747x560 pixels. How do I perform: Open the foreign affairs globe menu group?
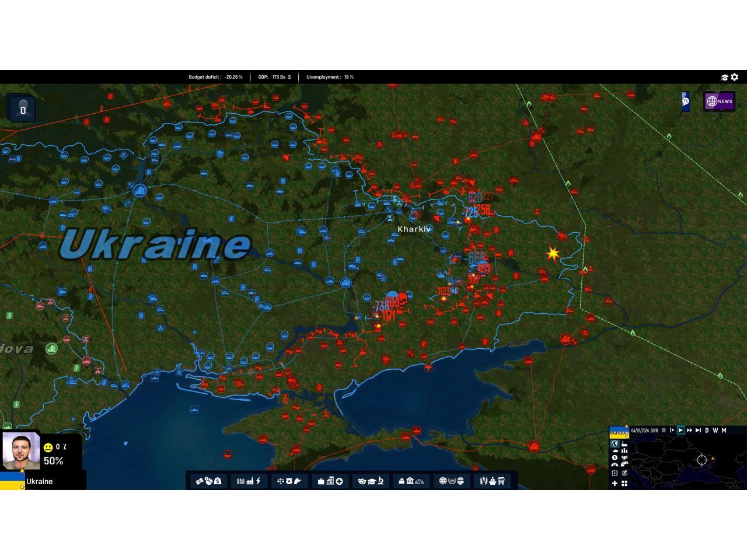[451, 481]
